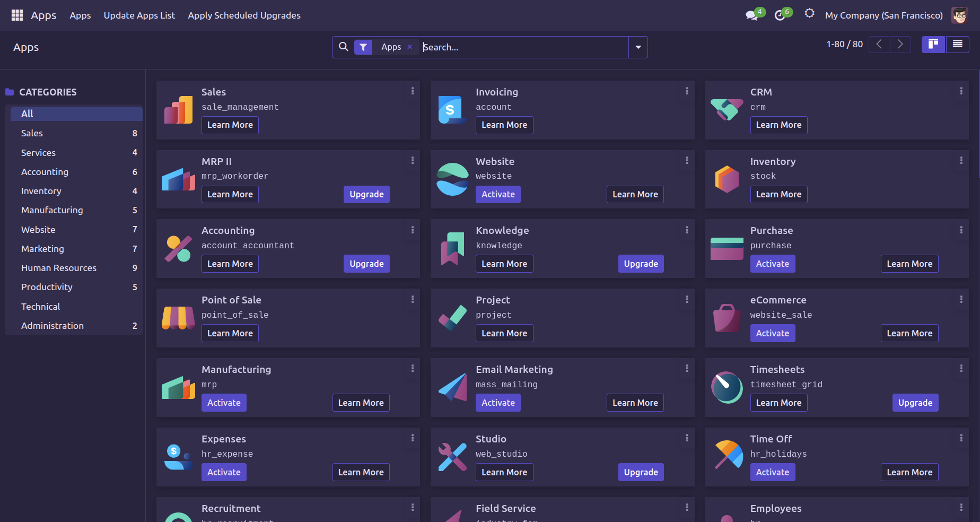Click the Invoicing app icon
Viewport: 980px width, 522px height.
click(452, 110)
